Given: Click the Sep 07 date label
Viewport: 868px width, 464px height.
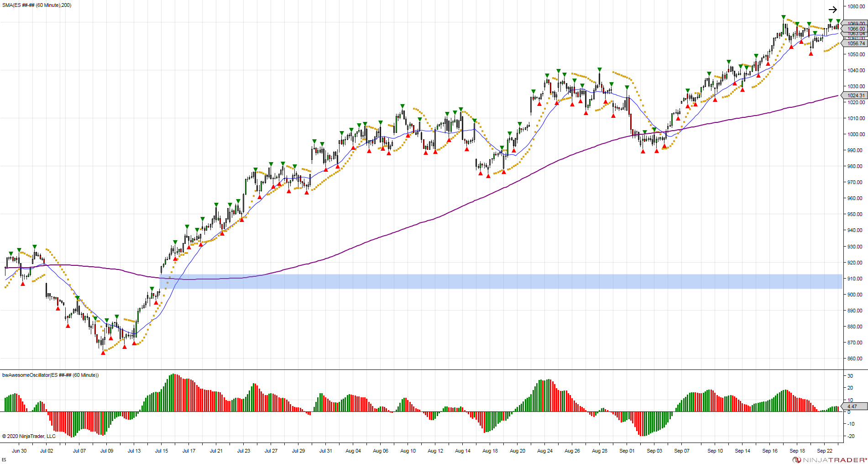Looking at the screenshot, I should [x=682, y=451].
